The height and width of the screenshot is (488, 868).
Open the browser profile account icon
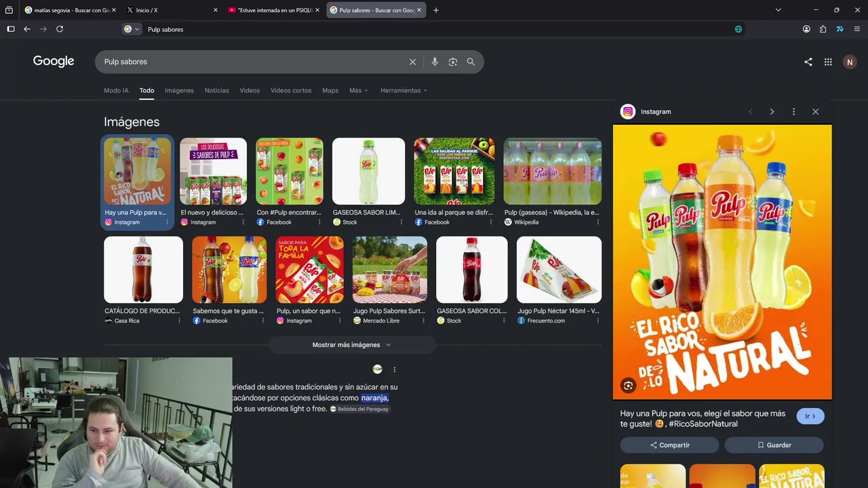coord(806,29)
